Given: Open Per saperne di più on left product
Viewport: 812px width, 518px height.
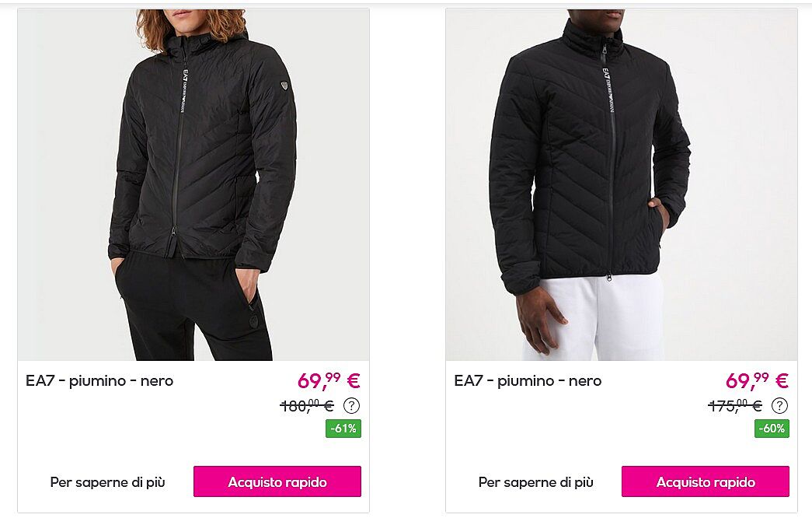Looking at the screenshot, I should click(108, 482).
